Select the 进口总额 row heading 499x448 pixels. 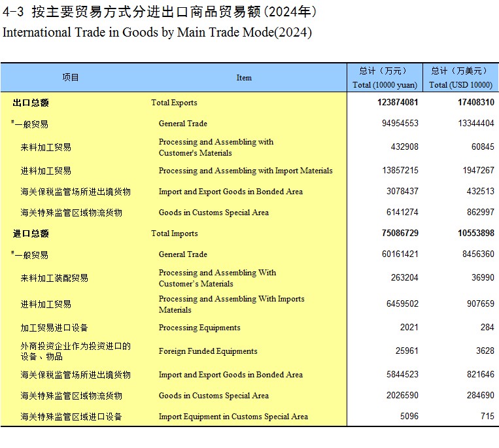(x=31, y=233)
